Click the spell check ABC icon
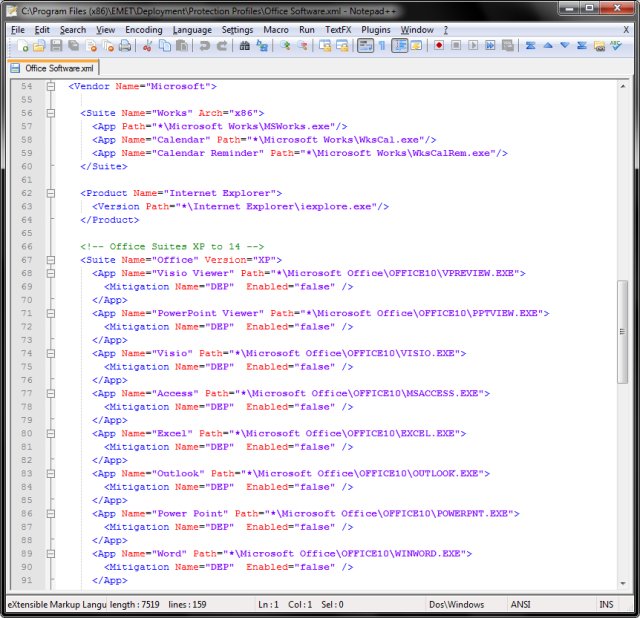This screenshot has width=640, height=618. 614,46
